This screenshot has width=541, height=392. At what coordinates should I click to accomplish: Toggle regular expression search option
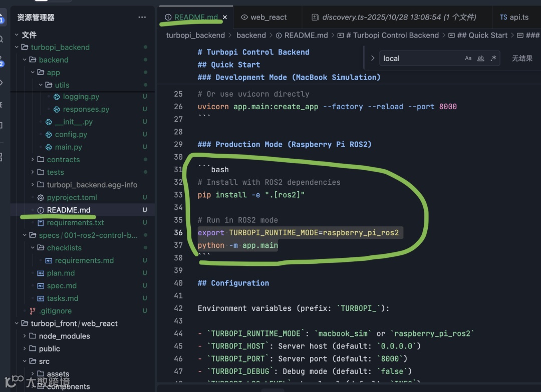pyautogui.click(x=493, y=58)
